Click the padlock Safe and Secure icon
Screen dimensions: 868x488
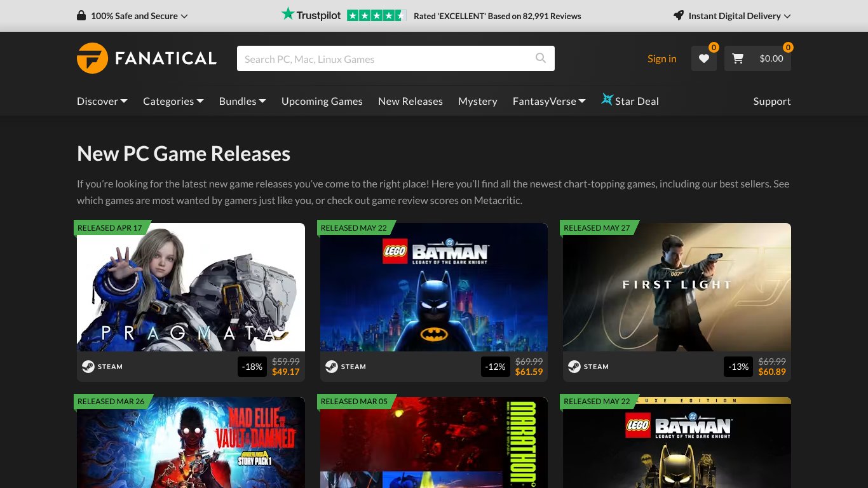click(x=81, y=16)
